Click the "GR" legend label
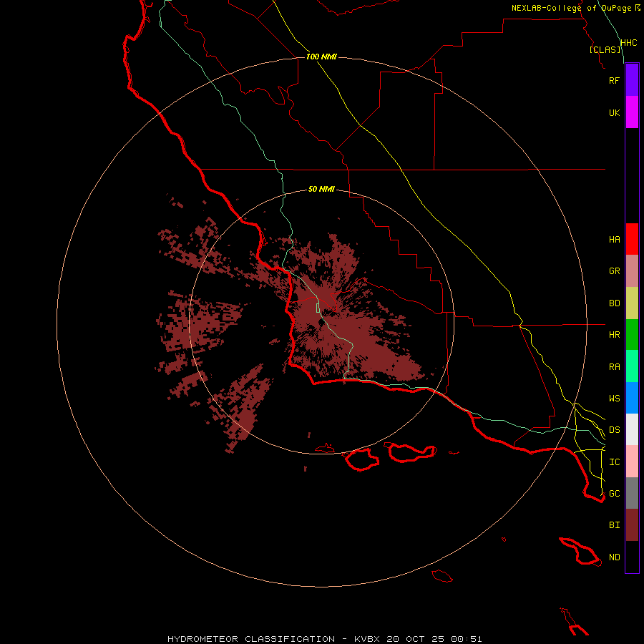The width and height of the screenshot is (644, 644). pos(614,271)
